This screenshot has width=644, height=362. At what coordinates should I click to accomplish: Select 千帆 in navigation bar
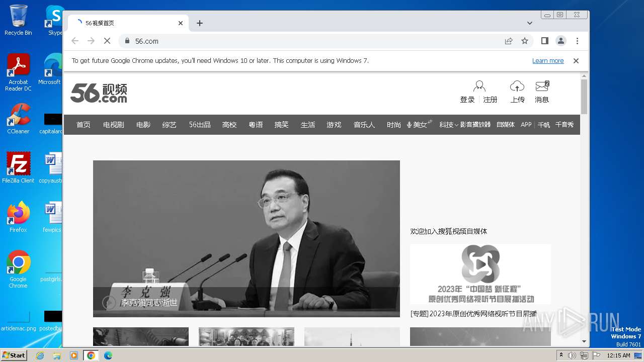[x=544, y=125]
